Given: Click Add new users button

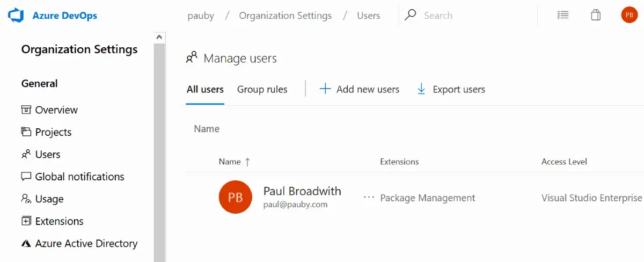Looking at the screenshot, I should pos(360,90).
